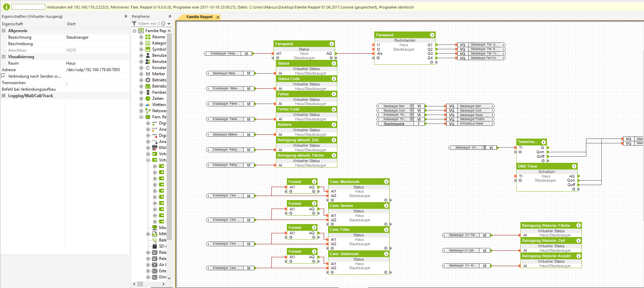Expand the Logging/Mail/Call/Track section
Viewport: 644px width, 288px height.
4,96
